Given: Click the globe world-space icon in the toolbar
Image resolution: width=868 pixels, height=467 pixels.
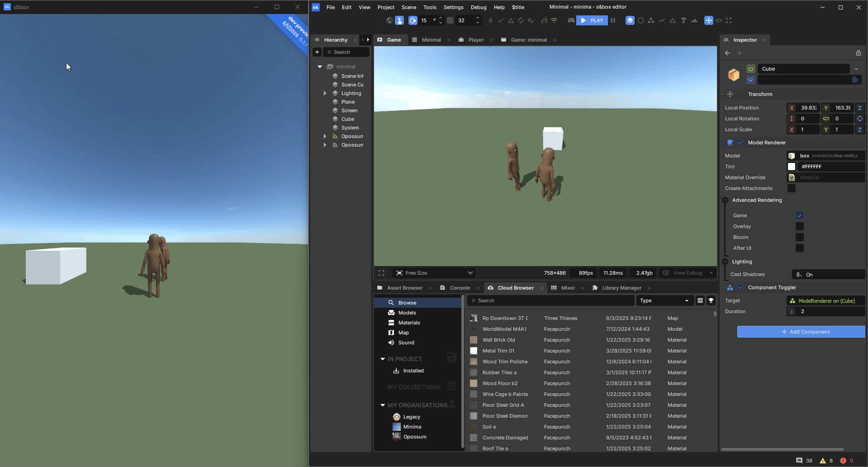Looking at the screenshot, I should click(389, 20).
